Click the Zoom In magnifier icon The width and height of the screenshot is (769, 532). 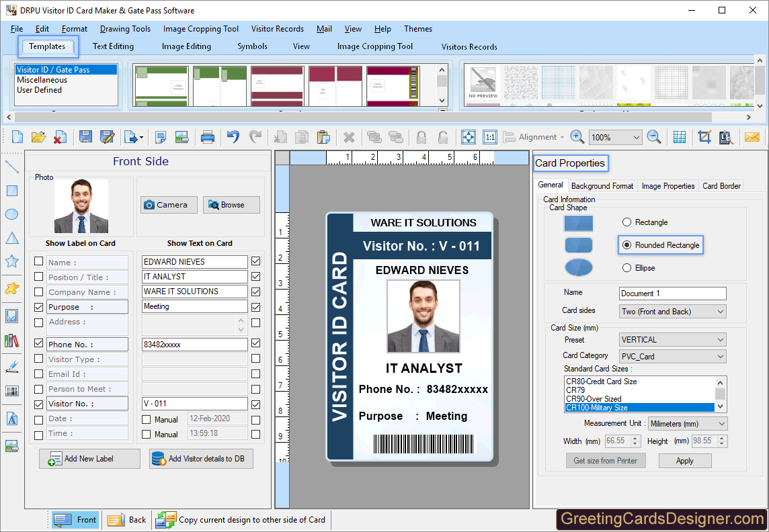[x=577, y=137]
